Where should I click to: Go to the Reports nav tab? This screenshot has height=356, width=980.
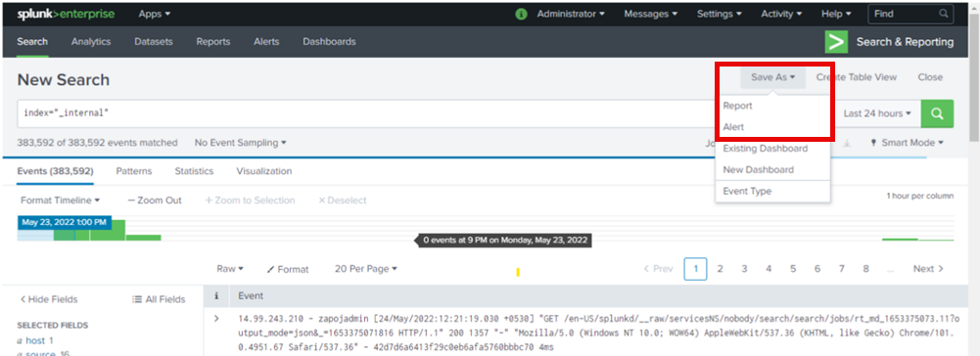pyautogui.click(x=213, y=42)
